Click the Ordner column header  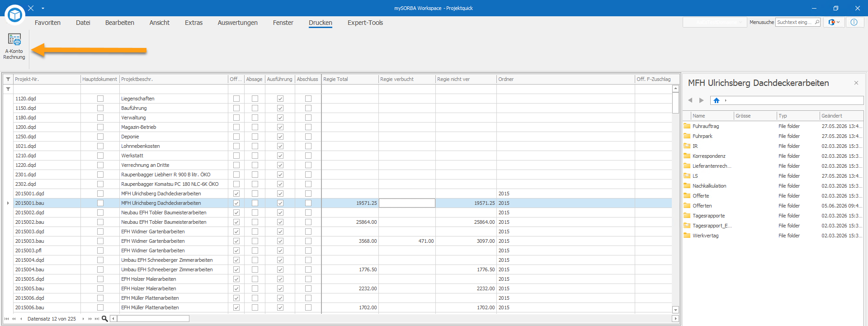(566, 79)
